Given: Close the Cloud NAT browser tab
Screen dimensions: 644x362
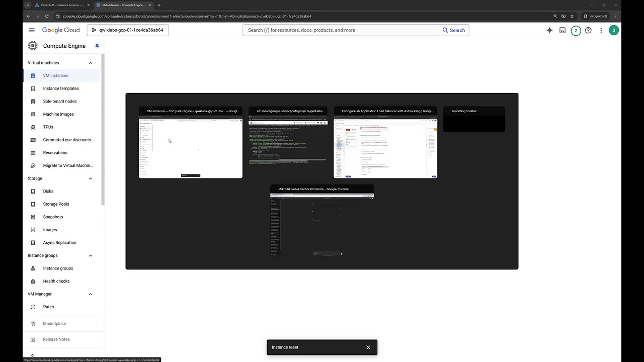Looking at the screenshot, I should point(89,5).
